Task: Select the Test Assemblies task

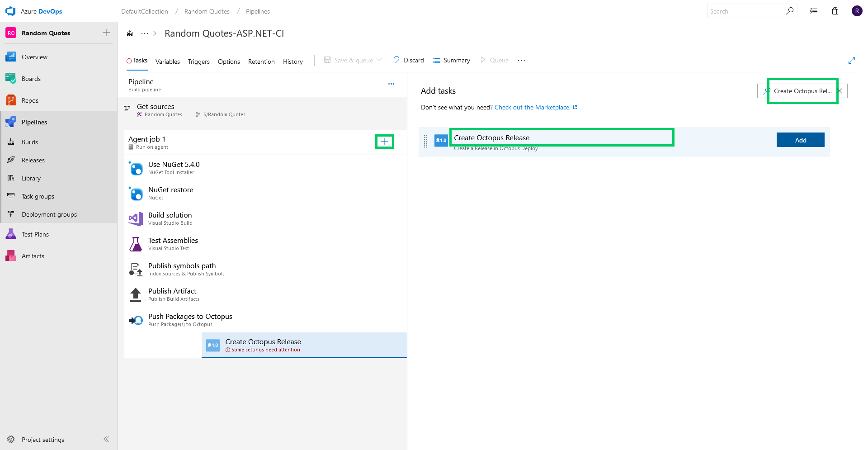Action: click(x=265, y=244)
